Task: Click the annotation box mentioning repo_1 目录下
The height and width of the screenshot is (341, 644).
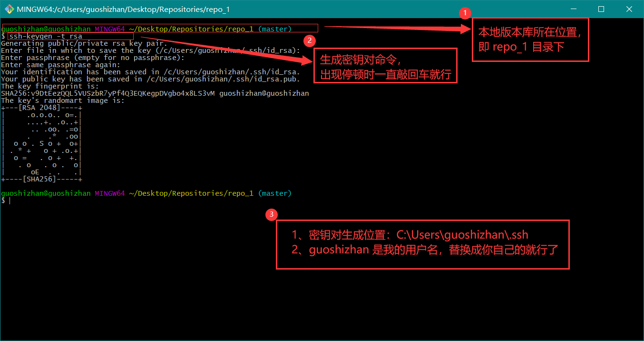Action: 530,40
